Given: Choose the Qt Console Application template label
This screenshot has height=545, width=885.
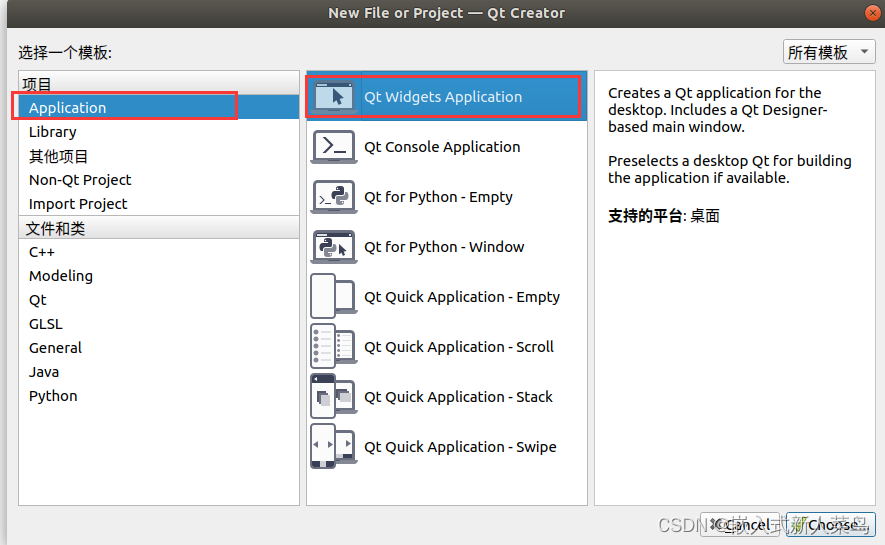Looking at the screenshot, I should pyautogui.click(x=442, y=147).
